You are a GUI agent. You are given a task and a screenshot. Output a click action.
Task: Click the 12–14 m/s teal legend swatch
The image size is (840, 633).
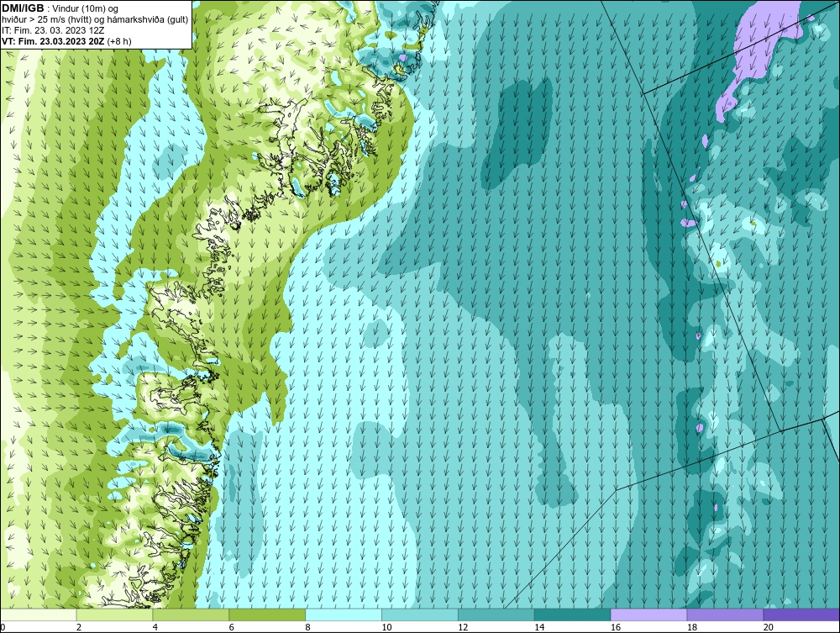click(496, 615)
